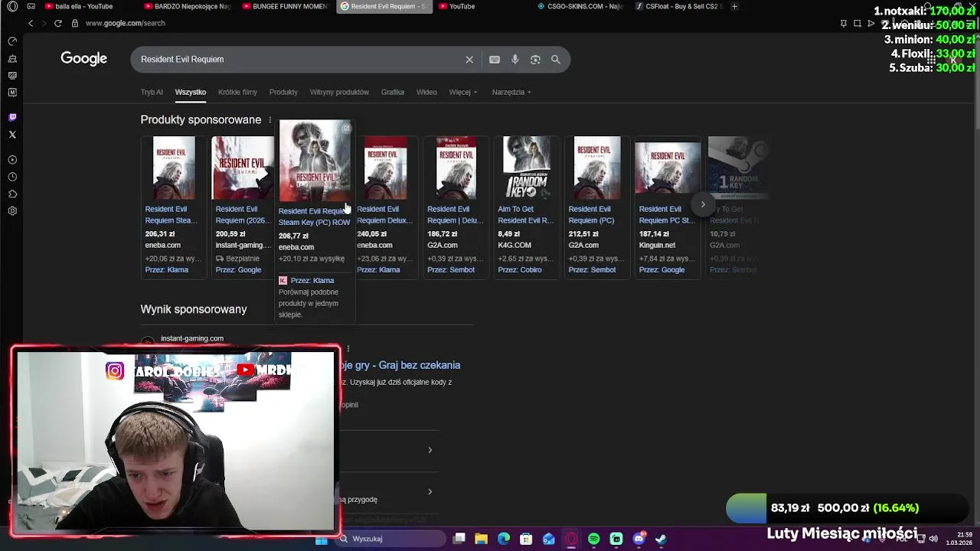The width and height of the screenshot is (980, 551).
Task: Open File Explorer from the taskbar
Action: [x=481, y=539]
